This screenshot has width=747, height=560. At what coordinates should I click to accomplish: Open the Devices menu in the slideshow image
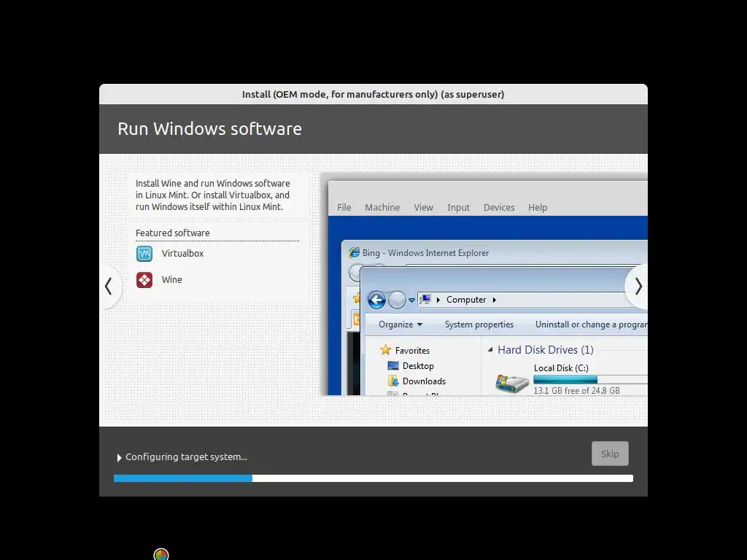click(x=499, y=208)
